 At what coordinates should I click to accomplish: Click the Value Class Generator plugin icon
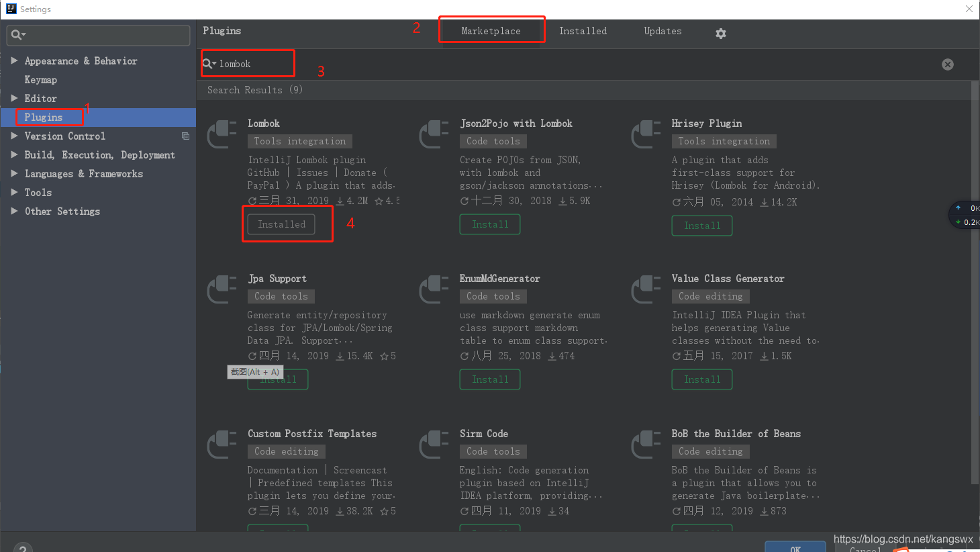646,289
